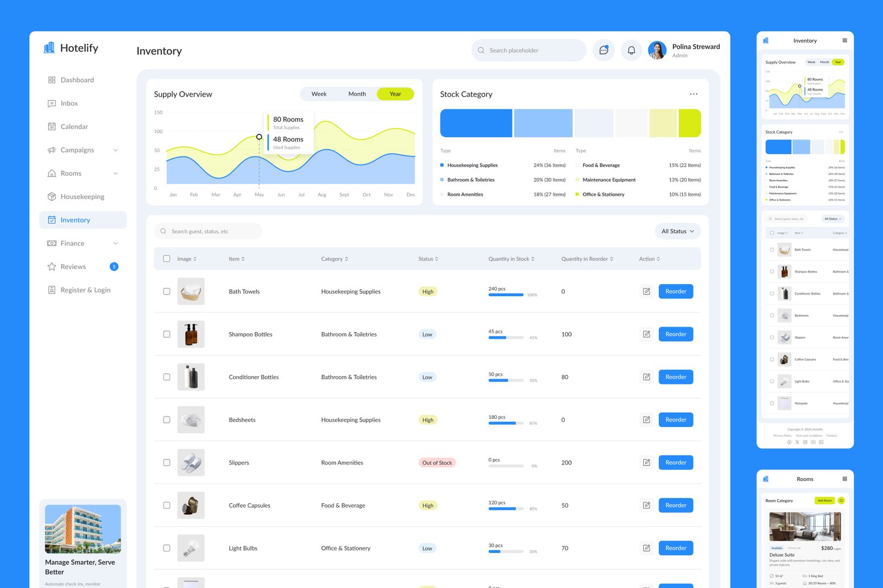Check the checkbox for the Slippers row

(166, 462)
